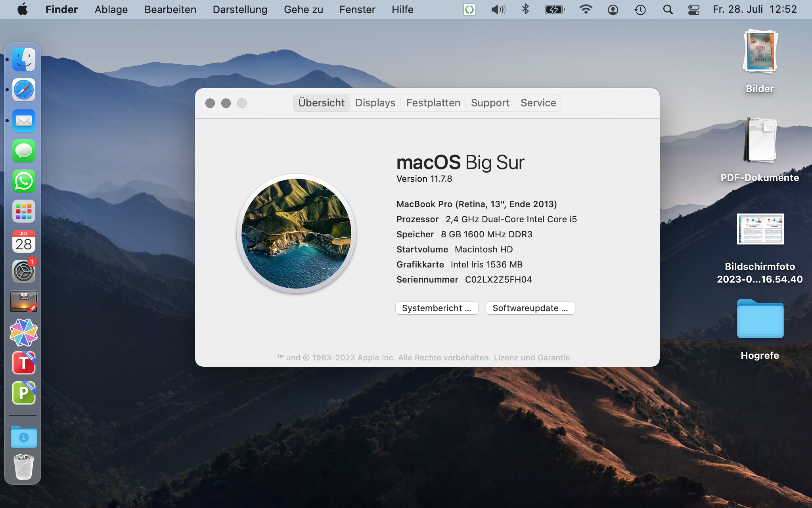
Task: Open Control Center in menu bar
Action: coord(693,10)
